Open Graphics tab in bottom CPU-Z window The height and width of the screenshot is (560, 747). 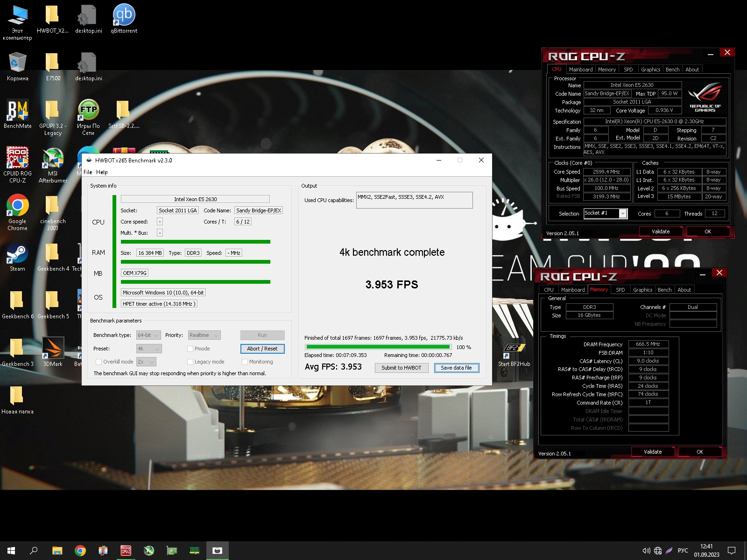tap(642, 290)
